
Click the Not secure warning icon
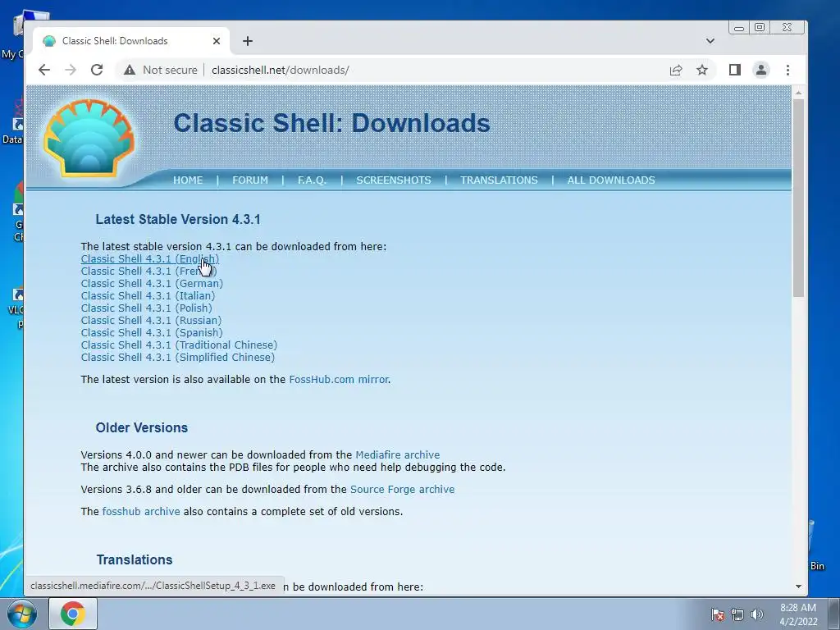130,71
